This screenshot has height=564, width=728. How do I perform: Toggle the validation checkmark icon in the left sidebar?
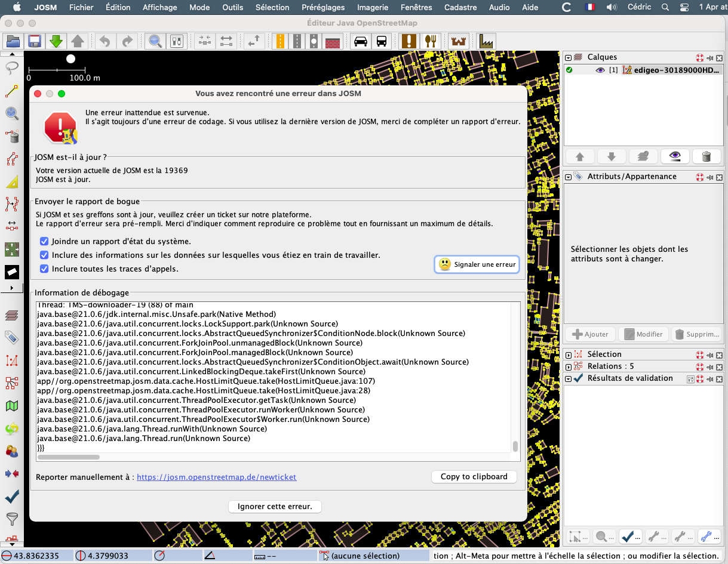click(x=12, y=496)
